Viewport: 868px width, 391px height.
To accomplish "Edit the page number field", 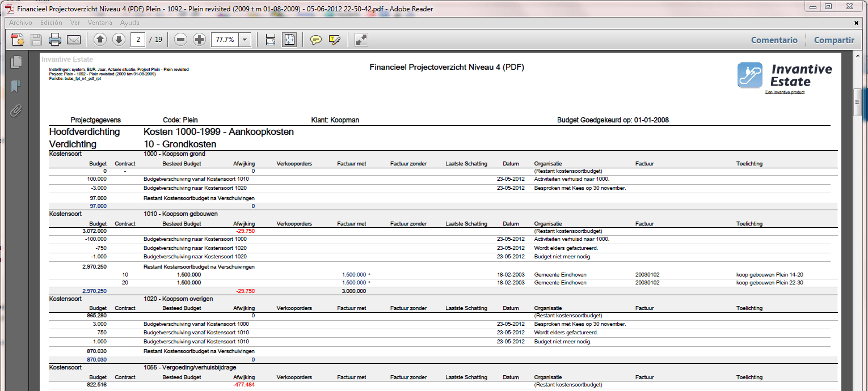I will click(138, 40).
